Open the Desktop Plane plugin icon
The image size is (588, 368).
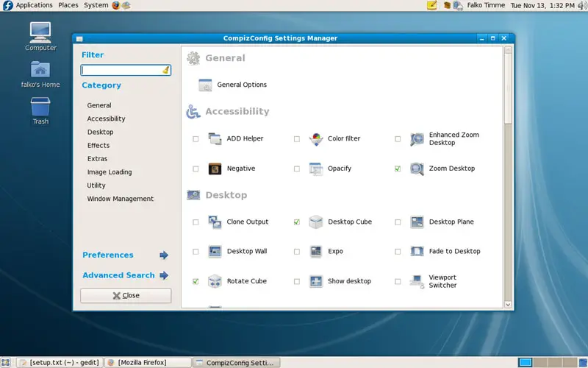[417, 222]
